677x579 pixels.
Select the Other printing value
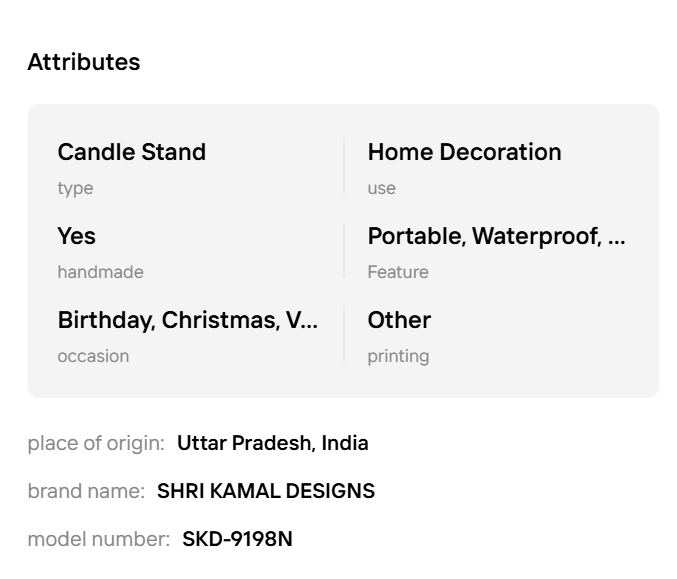click(399, 320)
